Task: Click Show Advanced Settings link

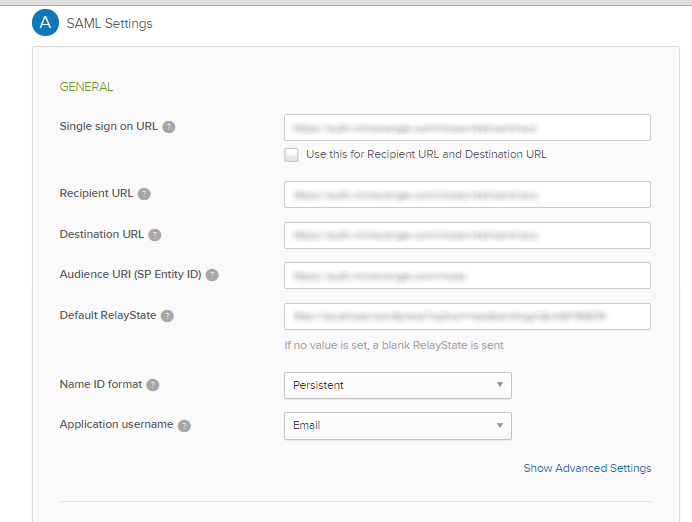Action: (x=587, y=468)
